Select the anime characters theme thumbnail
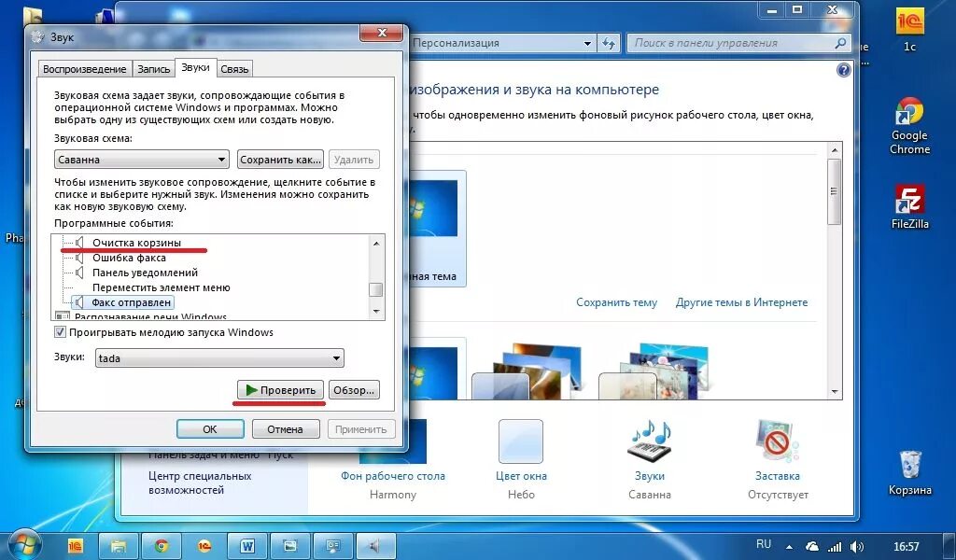The height and width of the screenshot is (560, 956). pos(654,371)
